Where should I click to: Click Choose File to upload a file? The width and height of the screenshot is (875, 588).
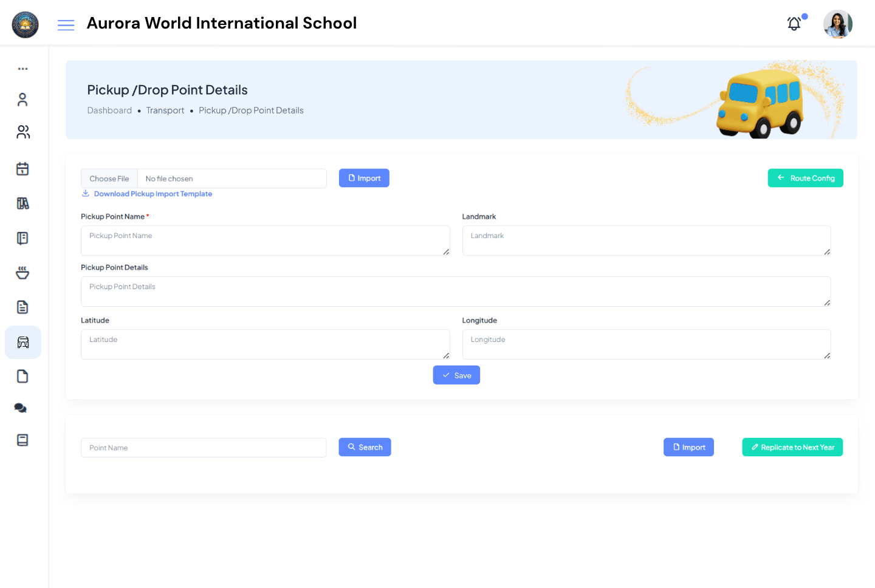coord(109,178)
